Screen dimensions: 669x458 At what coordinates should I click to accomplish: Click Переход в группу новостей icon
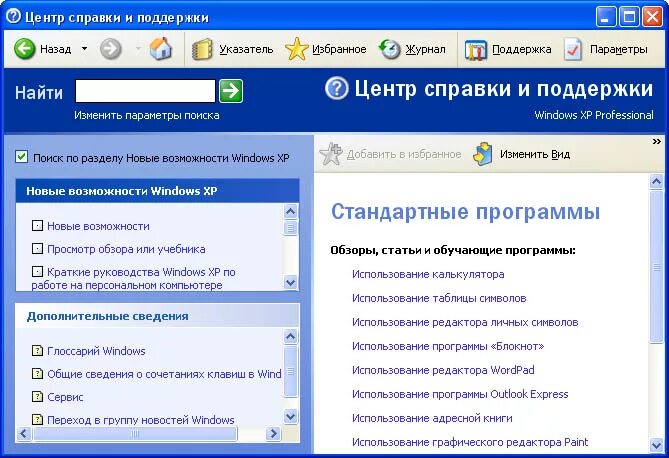38,419
